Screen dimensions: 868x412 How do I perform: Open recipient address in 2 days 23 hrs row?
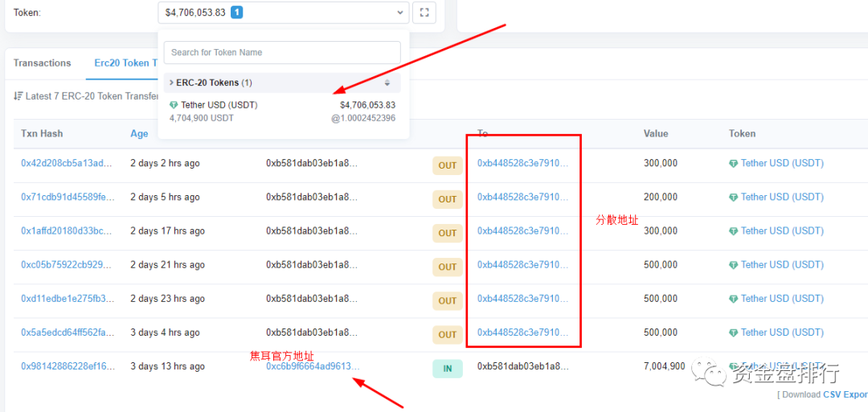(x=523, y=299)
